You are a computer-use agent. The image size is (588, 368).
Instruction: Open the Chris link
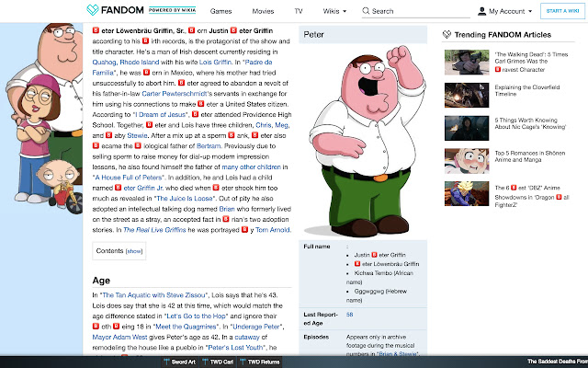click(x=264, y=125)
